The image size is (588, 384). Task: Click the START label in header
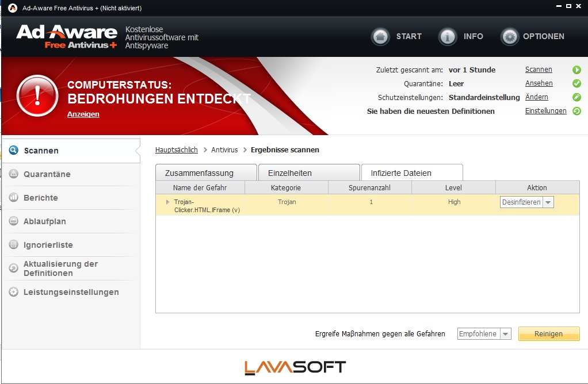408,36
